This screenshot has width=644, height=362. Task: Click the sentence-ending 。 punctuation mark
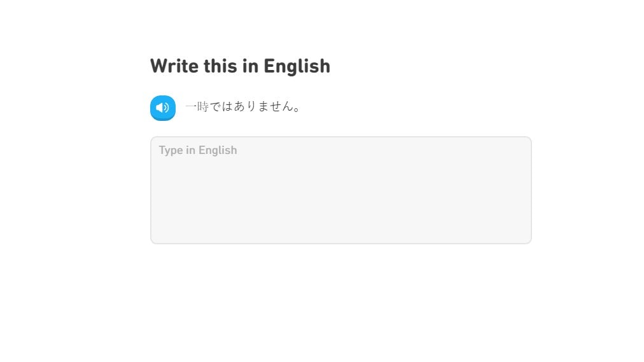pyautogui.click(x=296, y=108)
